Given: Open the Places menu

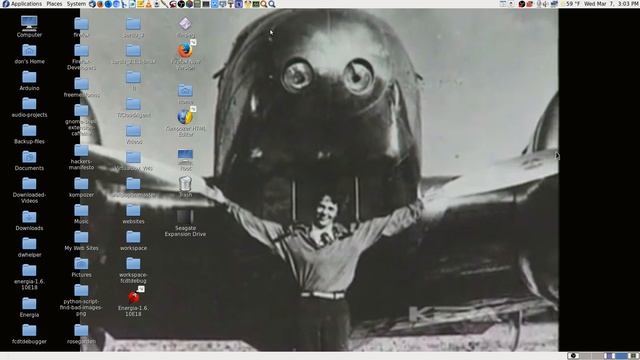Looking at the screenshot, I should coord(54,4).
